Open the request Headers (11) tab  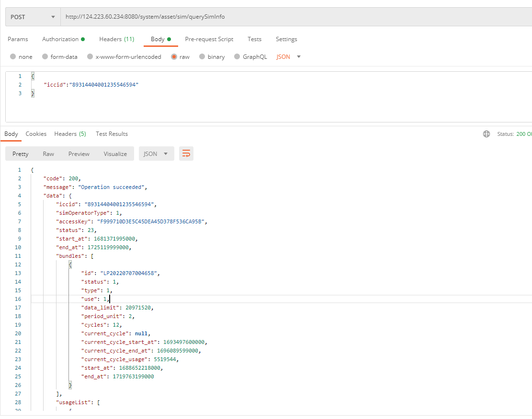[x=116, y=39]
